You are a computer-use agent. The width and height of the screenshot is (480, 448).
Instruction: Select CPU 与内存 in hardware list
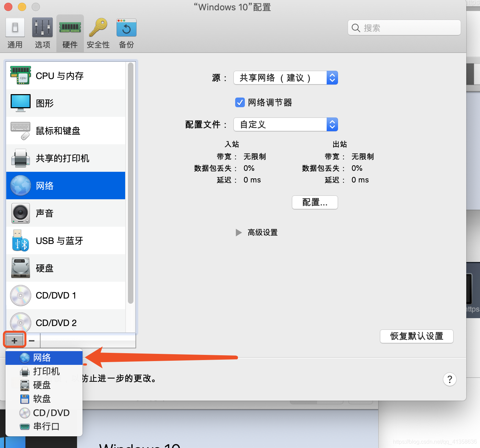pos(66,76)
